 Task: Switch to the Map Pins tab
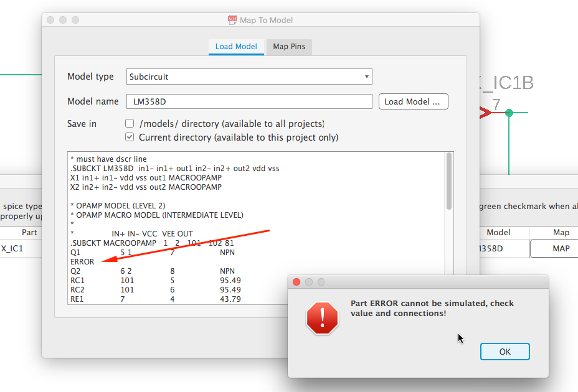(289, 47)
